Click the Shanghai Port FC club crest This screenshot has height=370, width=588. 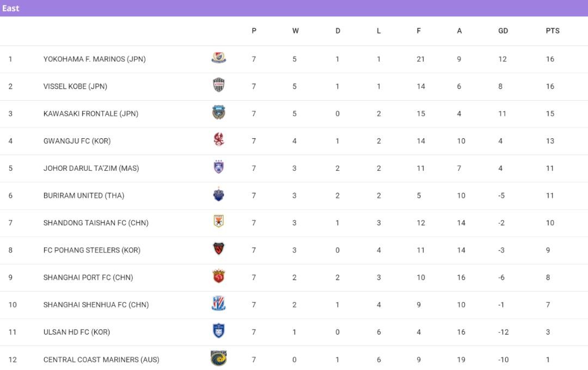tap(219, 277)
